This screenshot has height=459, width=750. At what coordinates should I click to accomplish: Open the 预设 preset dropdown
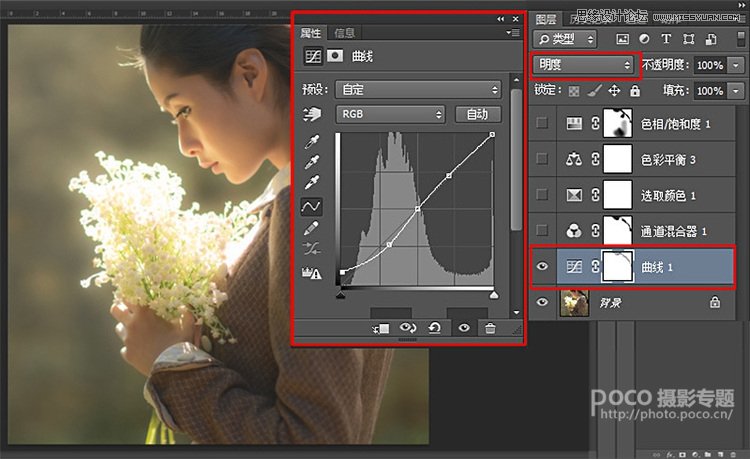(418, 89)
